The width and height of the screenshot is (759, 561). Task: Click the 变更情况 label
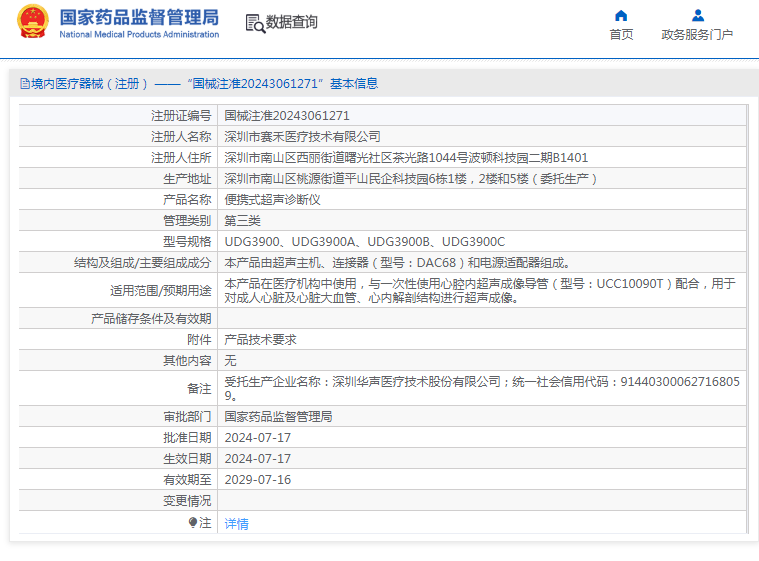(x=187, y=500)
